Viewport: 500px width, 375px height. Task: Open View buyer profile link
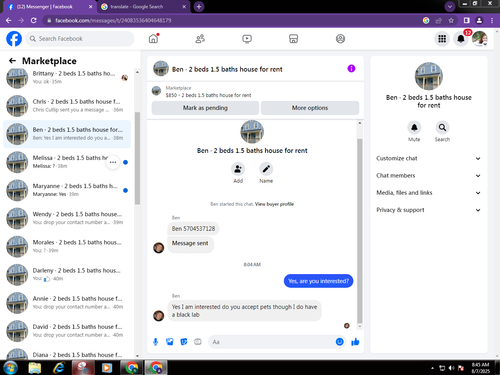pos(274,204)
